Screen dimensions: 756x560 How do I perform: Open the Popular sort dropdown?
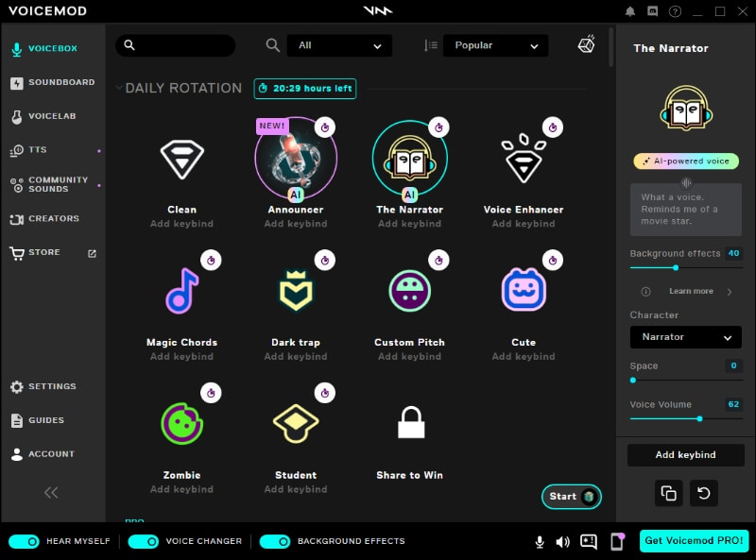[x=495, y=45]
